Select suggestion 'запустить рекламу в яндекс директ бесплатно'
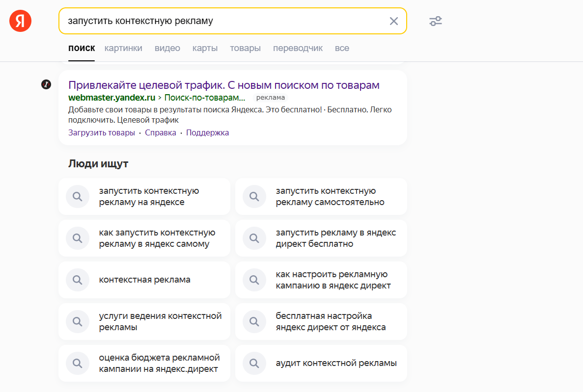The image size is (583, 392). (x=321, y=238)
